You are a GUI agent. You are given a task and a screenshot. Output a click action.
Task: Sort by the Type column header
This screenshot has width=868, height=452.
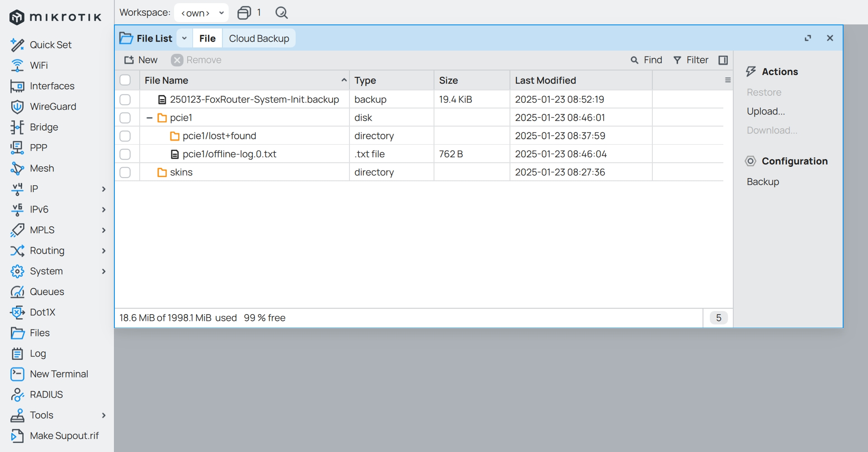coord(392,80)
